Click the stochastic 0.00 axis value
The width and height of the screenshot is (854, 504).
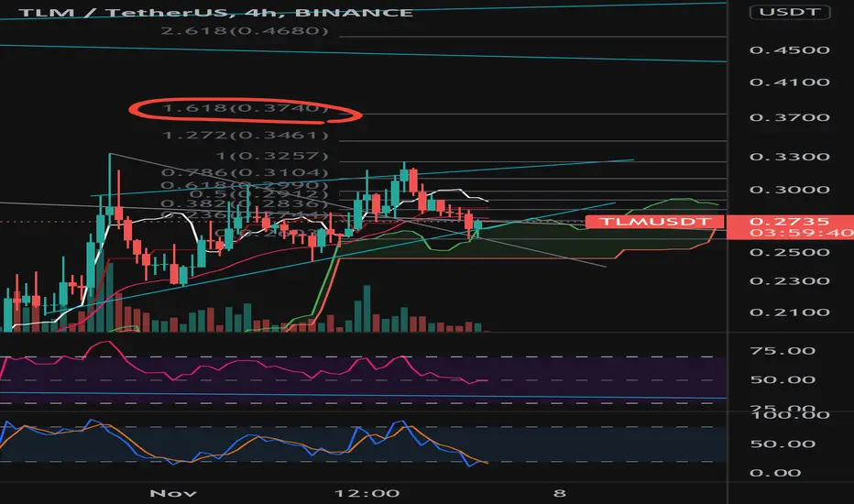(775, 473)
